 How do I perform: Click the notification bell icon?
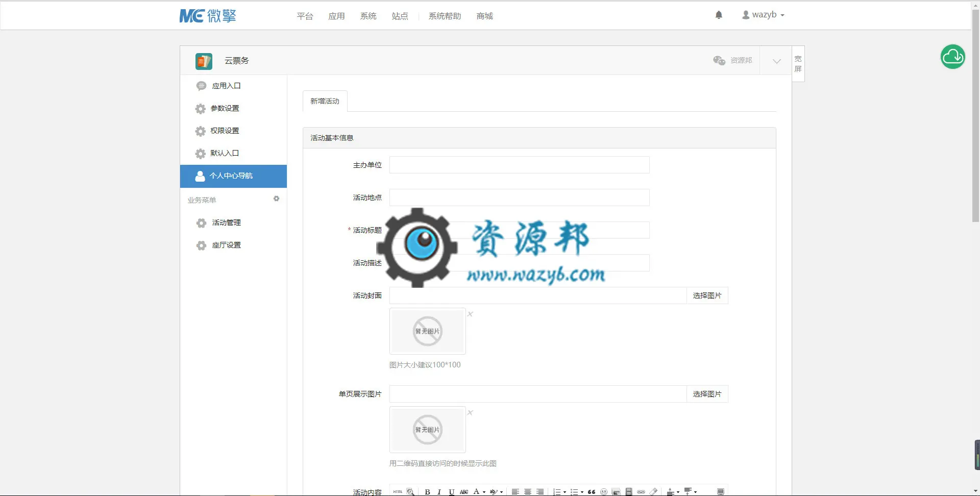tap(719, 15)
